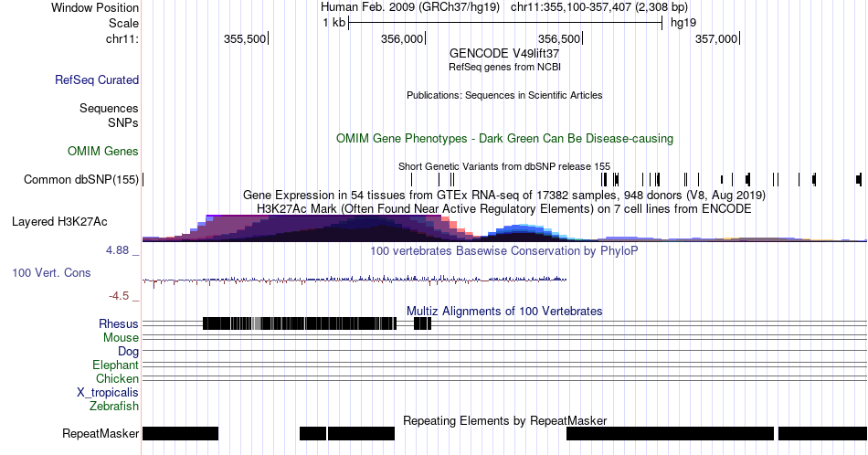The height and width of the screenshot is (455, 868).
Task: Click the 357,000 ruler position mark
Action: click(717, 38)
